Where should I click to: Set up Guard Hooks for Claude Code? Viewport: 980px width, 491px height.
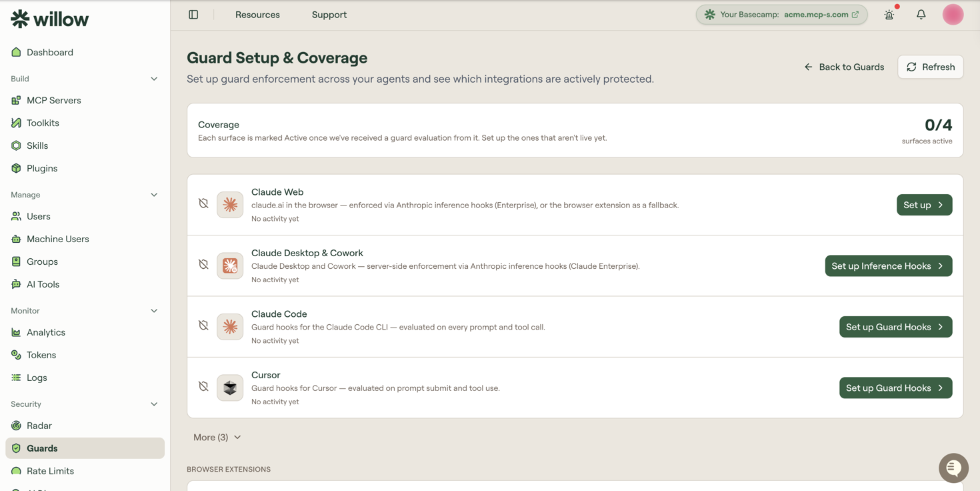(895, 327)
